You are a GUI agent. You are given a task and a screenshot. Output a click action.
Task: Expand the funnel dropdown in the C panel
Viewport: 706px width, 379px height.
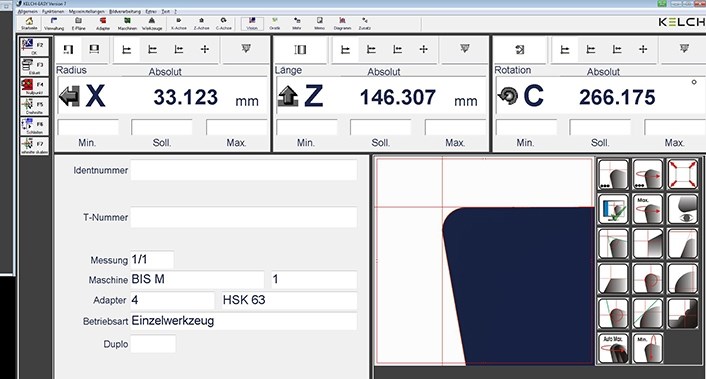pos(684,49)
